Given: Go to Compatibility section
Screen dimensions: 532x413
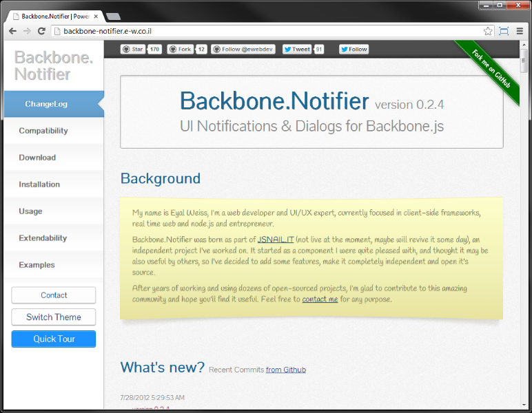Looking at the screenshot, I should (54, 131).
